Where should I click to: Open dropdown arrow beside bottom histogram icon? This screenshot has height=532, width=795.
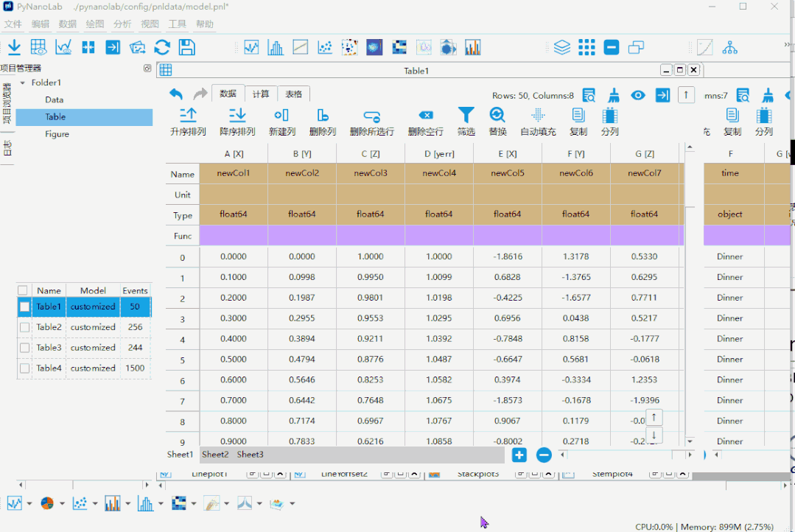tap(161, 503)
